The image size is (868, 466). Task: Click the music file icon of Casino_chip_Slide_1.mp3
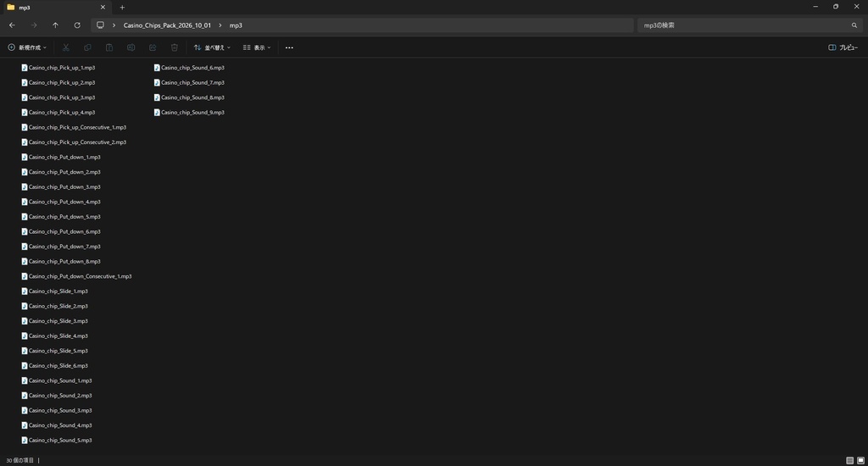click(x=25, y=291)
